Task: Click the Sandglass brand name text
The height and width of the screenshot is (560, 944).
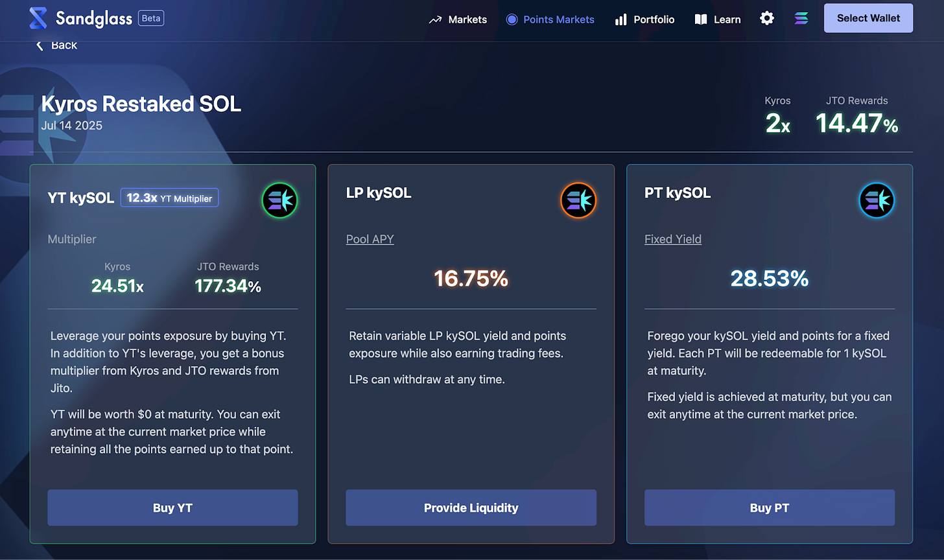Action: [94, 18]
